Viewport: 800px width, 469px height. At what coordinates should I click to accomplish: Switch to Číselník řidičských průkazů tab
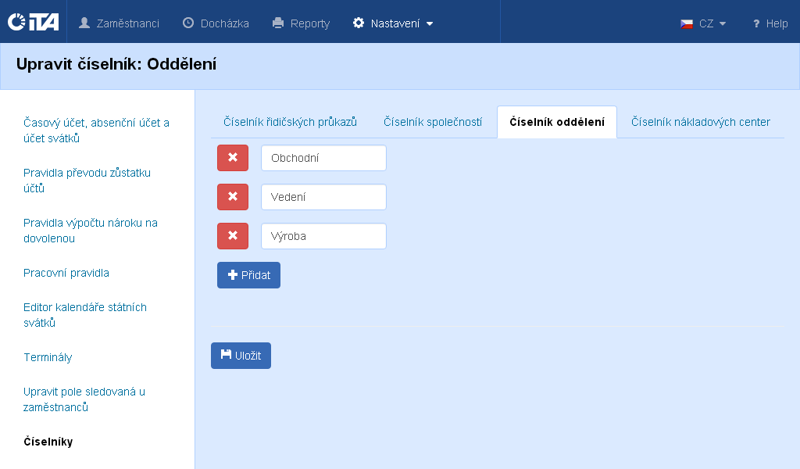pos(290,122)
